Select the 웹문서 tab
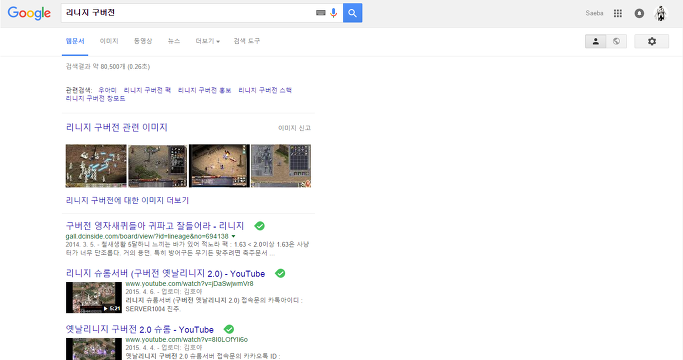Image resolution: width=683 pixels, height=360 pixels. click(75, 41)
